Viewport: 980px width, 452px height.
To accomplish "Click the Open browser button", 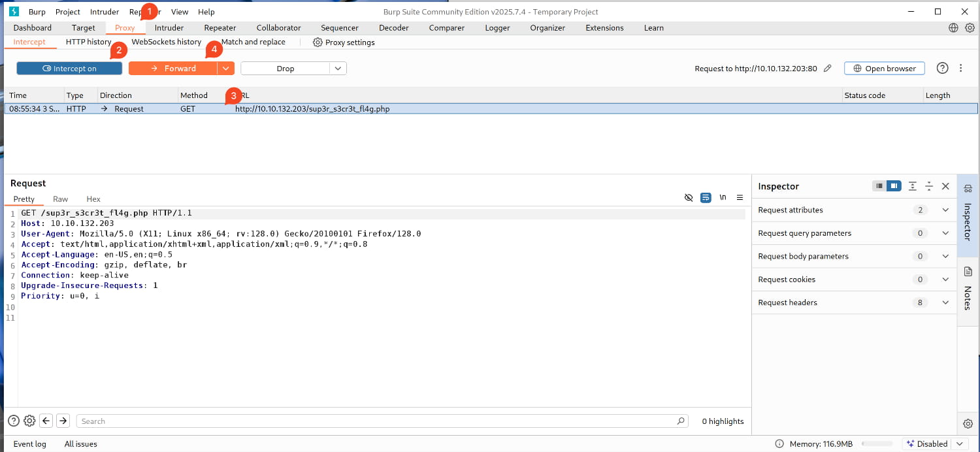I will (884, 69).
